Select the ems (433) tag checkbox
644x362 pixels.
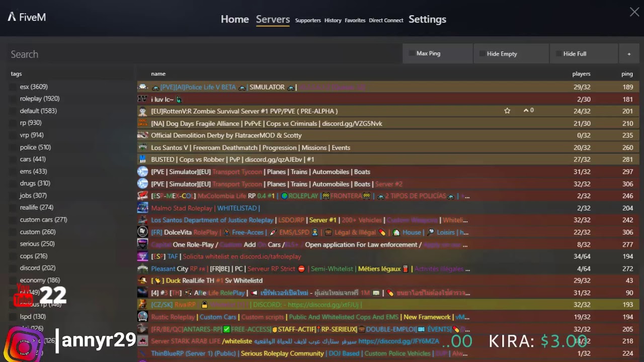coord(13,171)
